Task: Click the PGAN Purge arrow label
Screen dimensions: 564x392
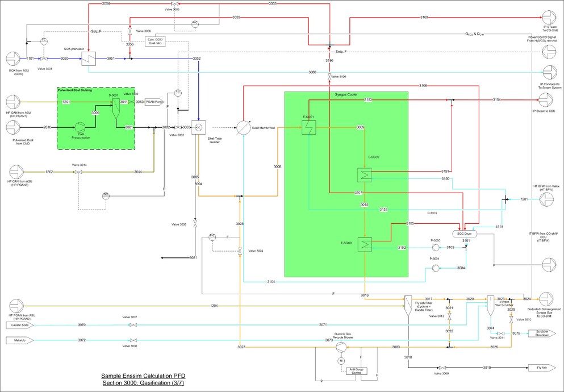Action: 154,102
